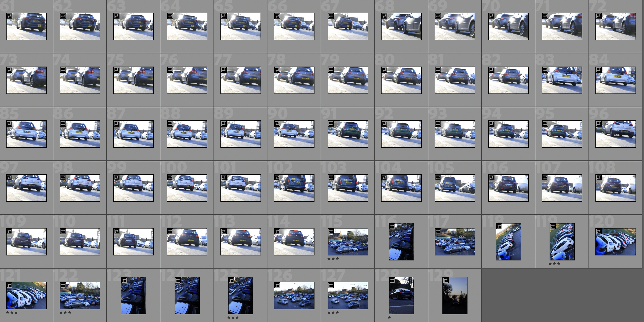This screenshot has height=322, width=644.
Task: Click the sync arrows badge on thumbnail 102
Action: [277, 178]
